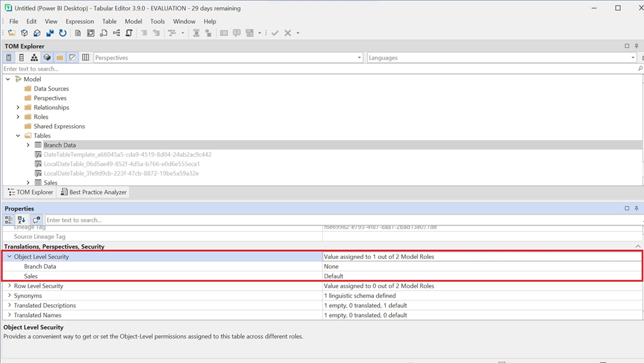
Task: Click the New DAX script icon
Action: point(129,33)
